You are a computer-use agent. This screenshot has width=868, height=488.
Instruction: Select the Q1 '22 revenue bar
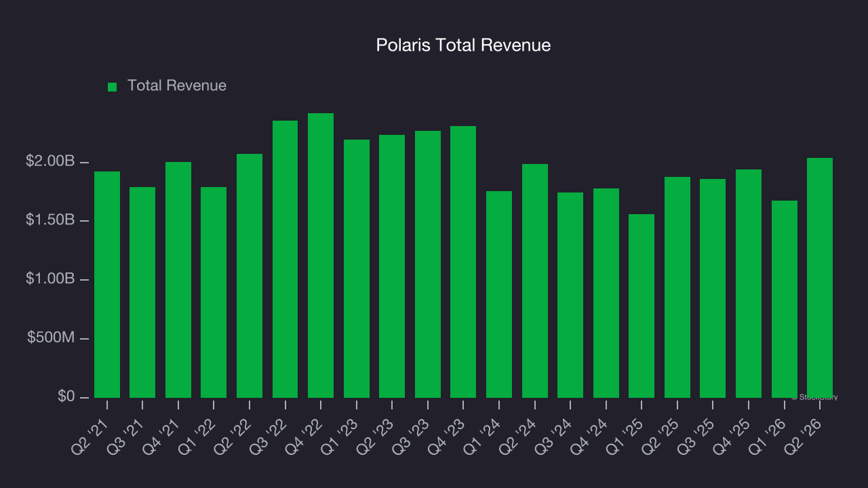(214, 292)
